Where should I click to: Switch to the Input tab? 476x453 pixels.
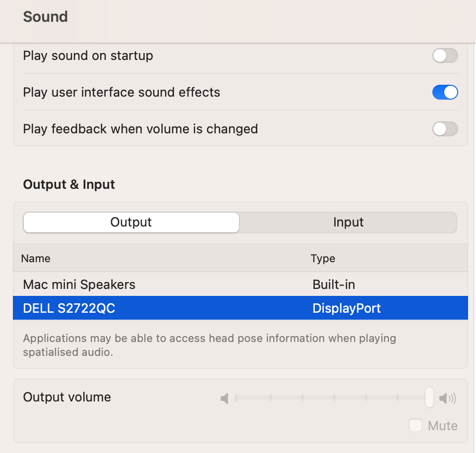[x=348, y=223]
